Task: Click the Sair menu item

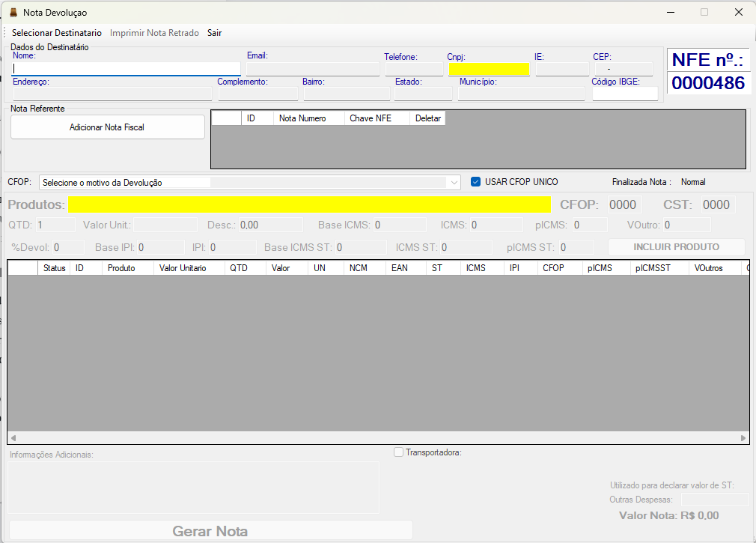Action: pos(215,33)
